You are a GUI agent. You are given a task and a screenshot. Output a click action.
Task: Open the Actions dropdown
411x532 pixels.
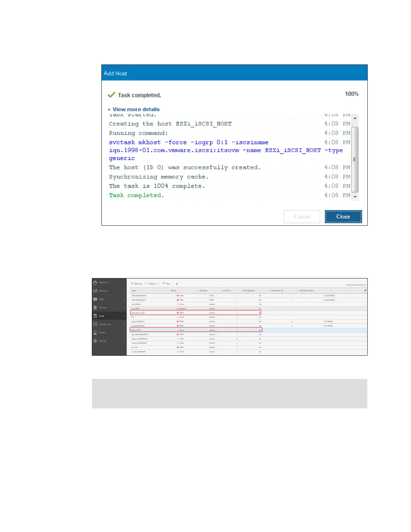152,284
